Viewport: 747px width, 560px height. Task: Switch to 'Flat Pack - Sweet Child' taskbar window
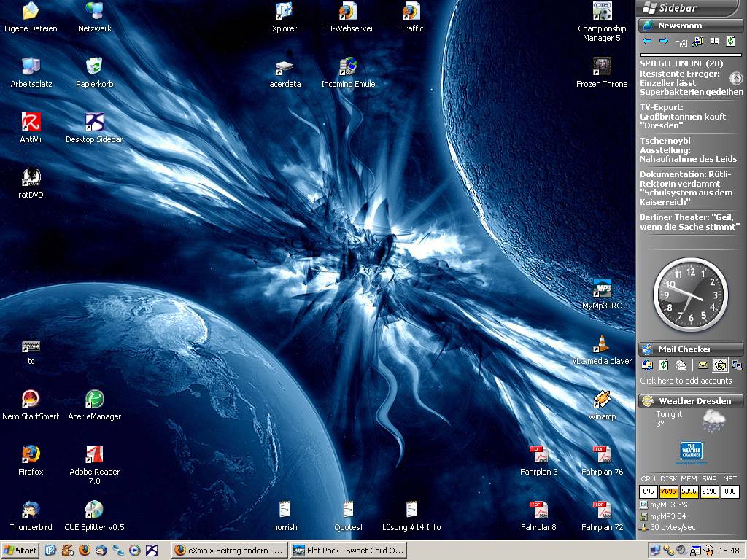pyautogui.click(x=348, y=551)
